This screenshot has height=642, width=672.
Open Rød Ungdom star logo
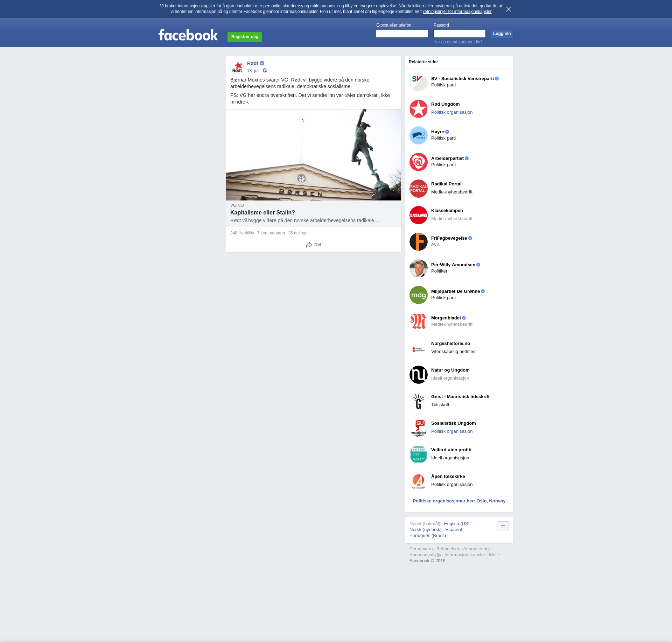coord(419,109)
